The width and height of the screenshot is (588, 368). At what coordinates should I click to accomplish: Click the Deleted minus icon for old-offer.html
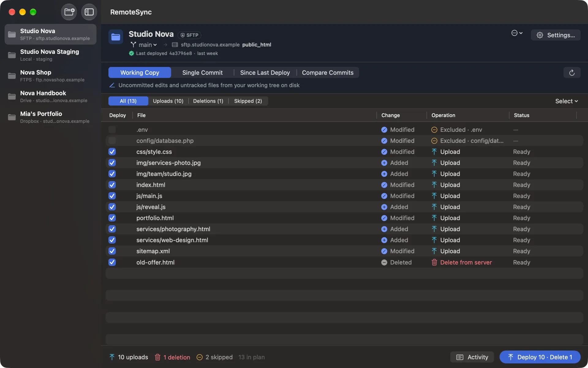click(x=384, y=263)
